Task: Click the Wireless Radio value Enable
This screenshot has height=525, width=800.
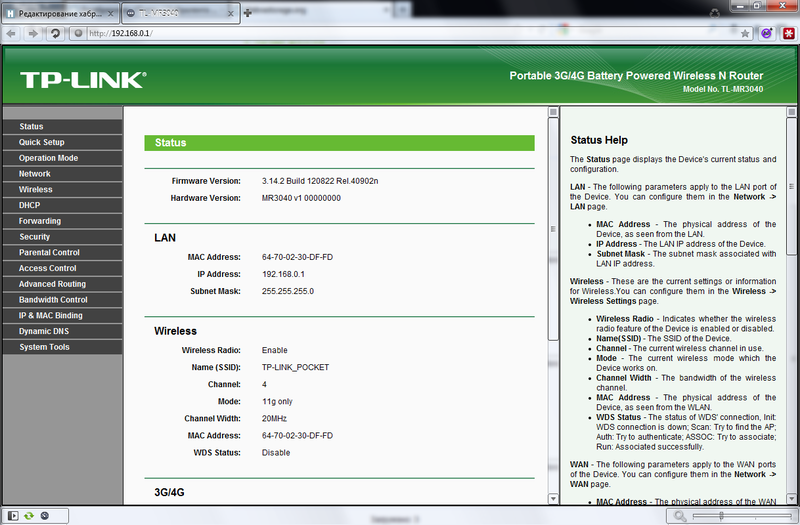Action: [274, 351]
